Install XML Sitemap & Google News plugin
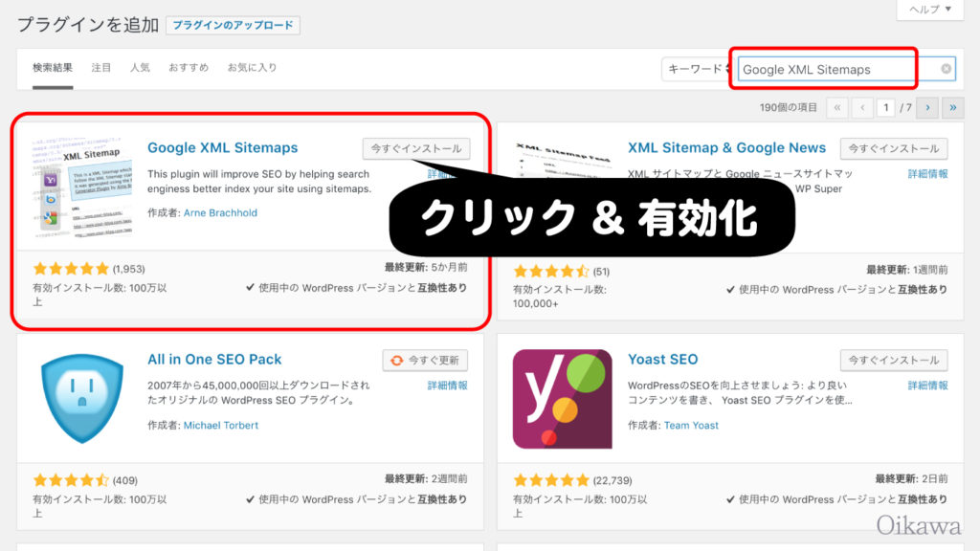Image resolution: width=980 pixels, height=551 pixels. point(894,148)
